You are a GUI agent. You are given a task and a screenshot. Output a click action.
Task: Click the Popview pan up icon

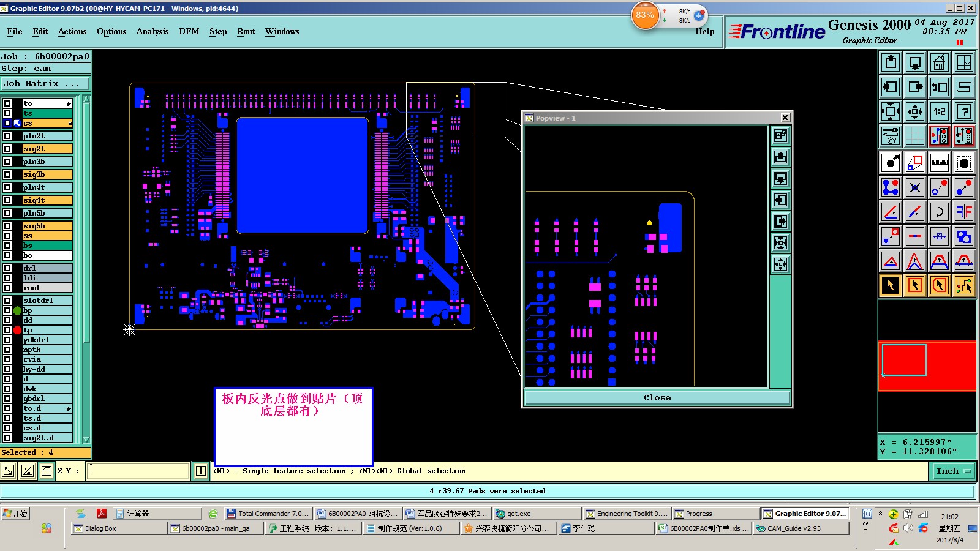[x=780, y=157]
